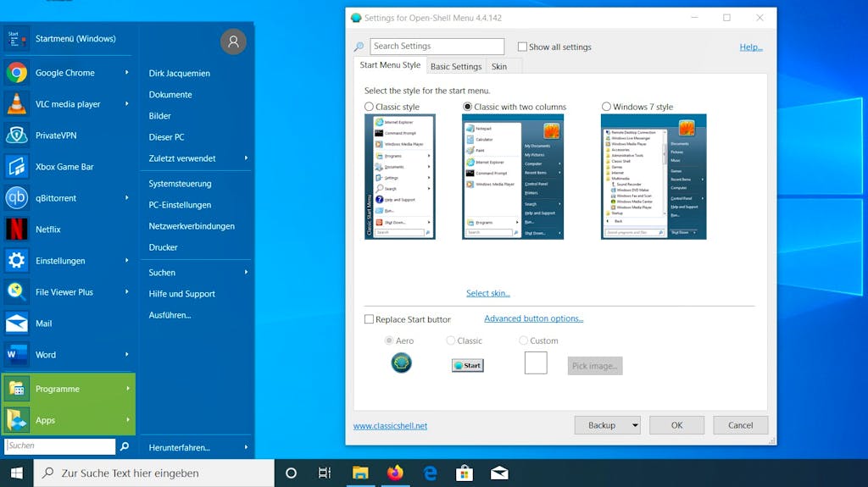Viewport: 868px width, 487px height.
Task: Click the Netflix icon
Action: (x=17, y=230)
